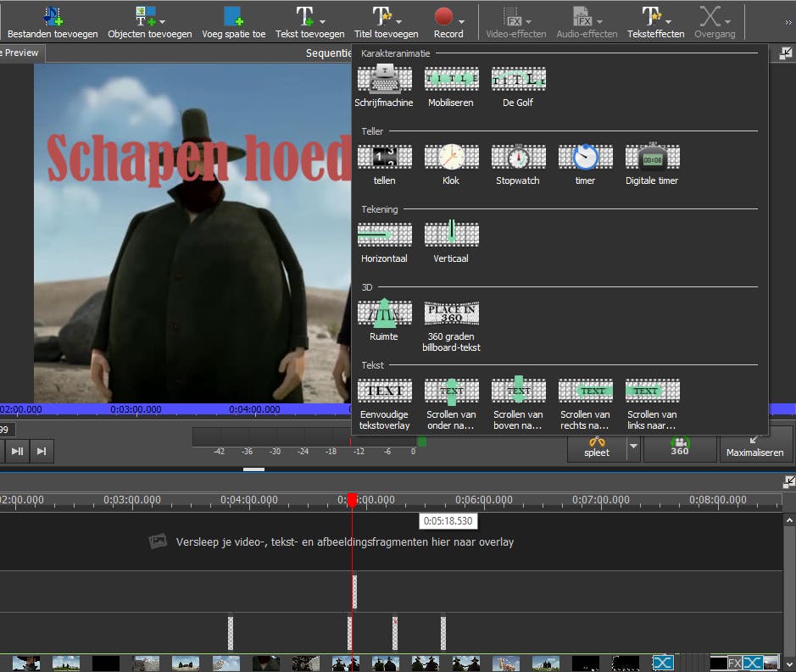796x672 pixels.
Task: Open the Overgang transitions tool
Action: click(x=715, y=22)
